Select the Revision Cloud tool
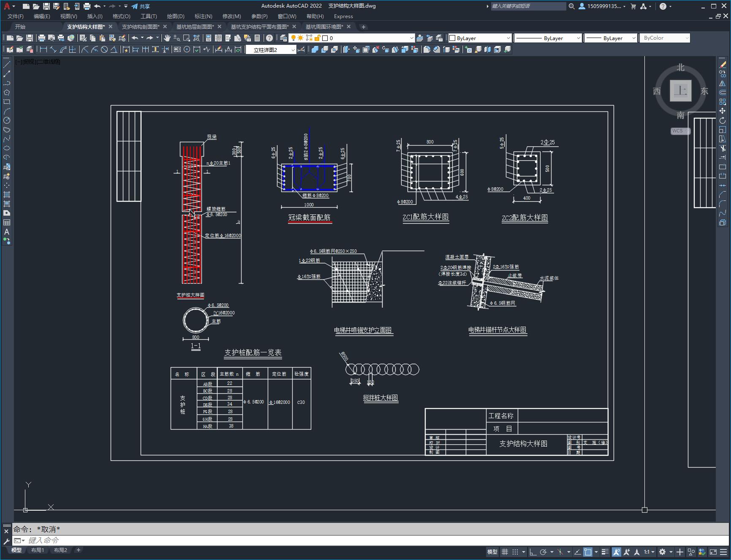The image size is (731, 560). coord(7,130)
